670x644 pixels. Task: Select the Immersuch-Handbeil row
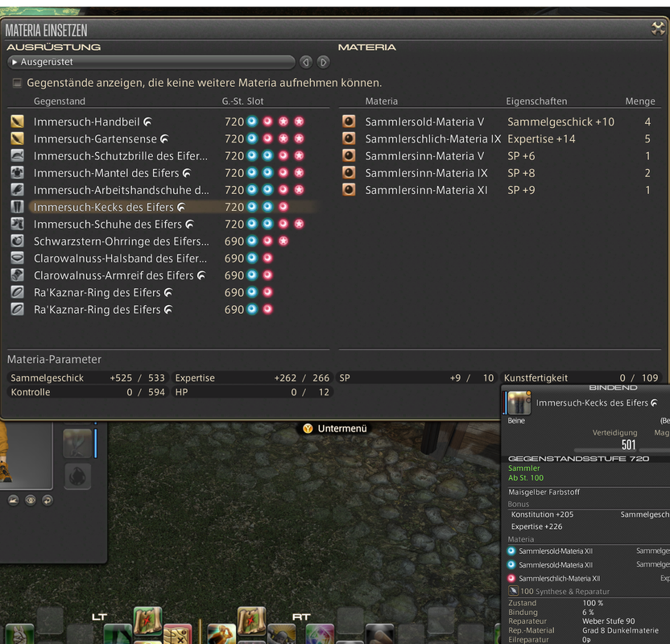click(169, 122)
